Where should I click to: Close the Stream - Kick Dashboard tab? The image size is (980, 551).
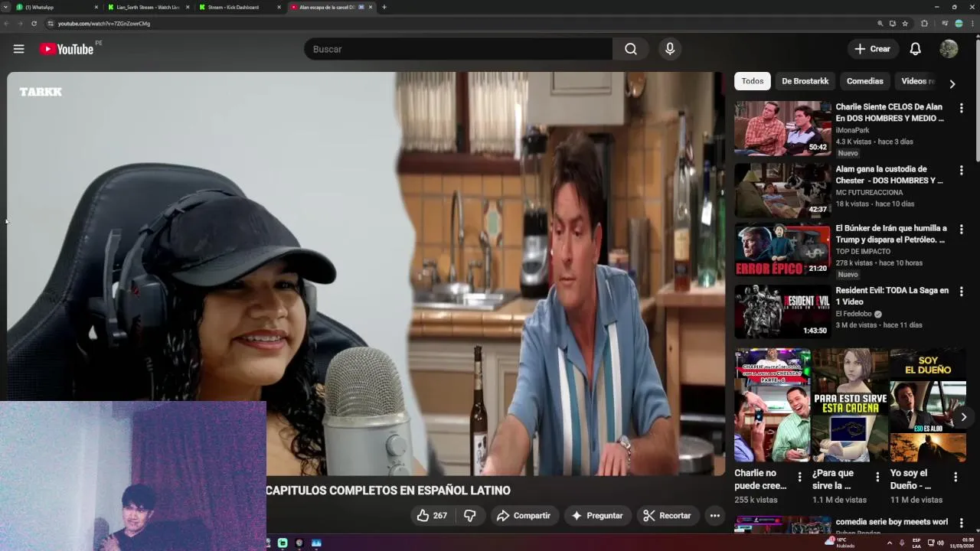point(279,7)
